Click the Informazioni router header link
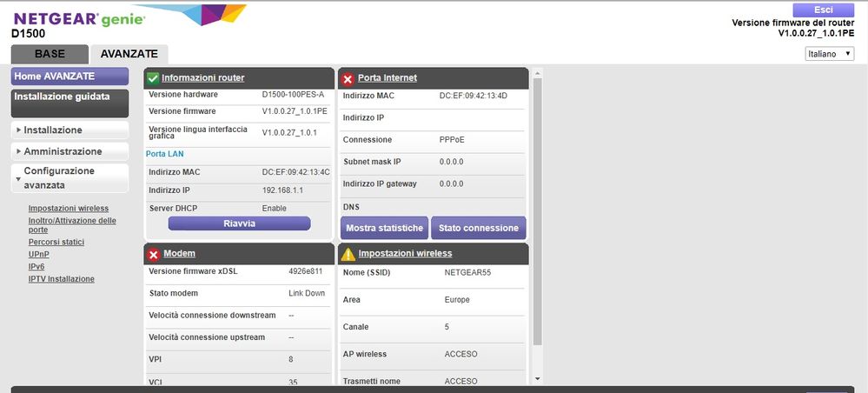 [203, 78]
